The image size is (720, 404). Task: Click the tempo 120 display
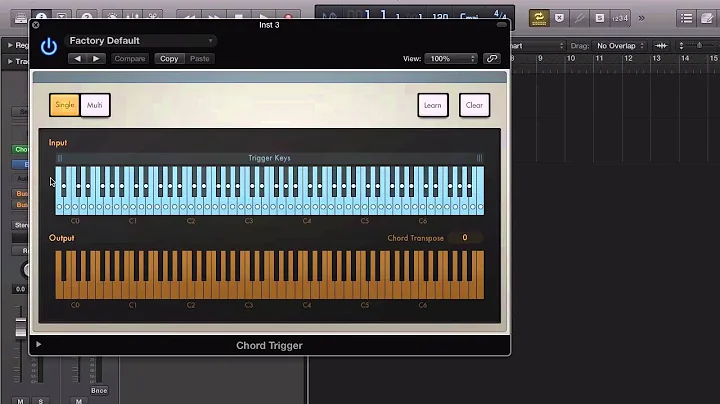[x=440, y=17]
